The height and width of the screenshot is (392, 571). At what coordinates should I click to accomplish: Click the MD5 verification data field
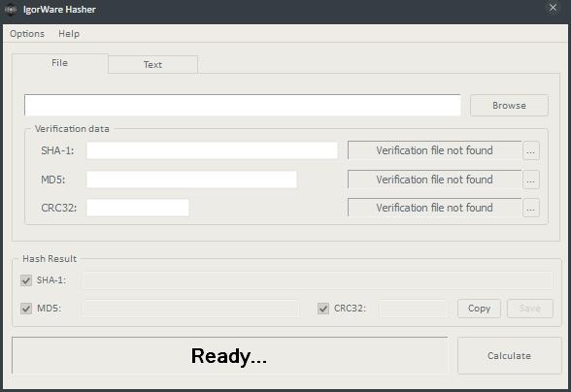pyautogui.click(x=191, y=180)
